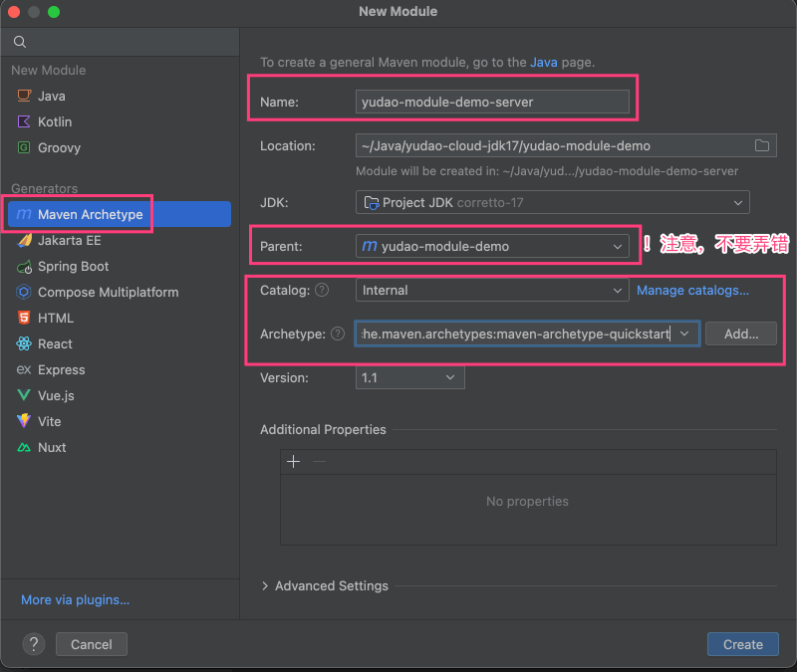Select Jakarta EE in generators list

pos(69,241)
